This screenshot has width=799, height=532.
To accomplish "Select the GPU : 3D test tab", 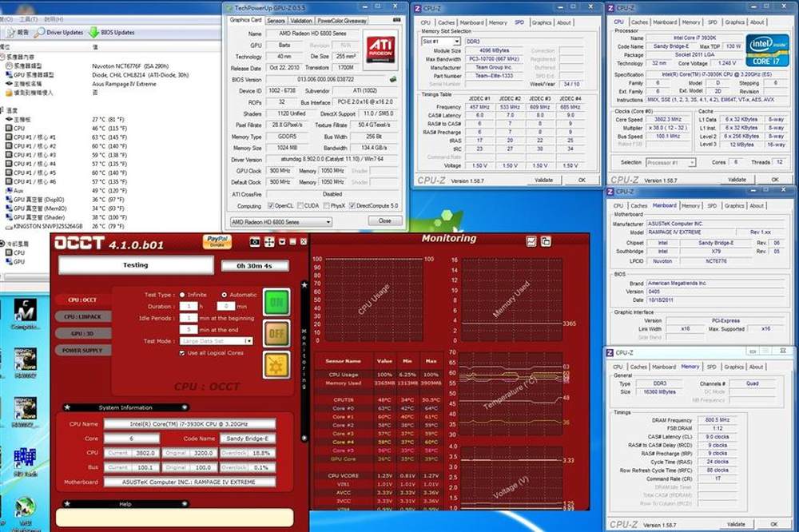I will coord(82,333).
